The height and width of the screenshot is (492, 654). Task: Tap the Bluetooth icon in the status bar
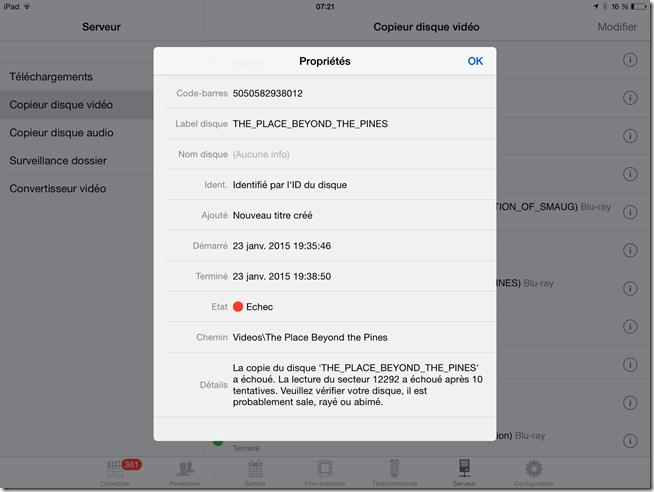605,6
